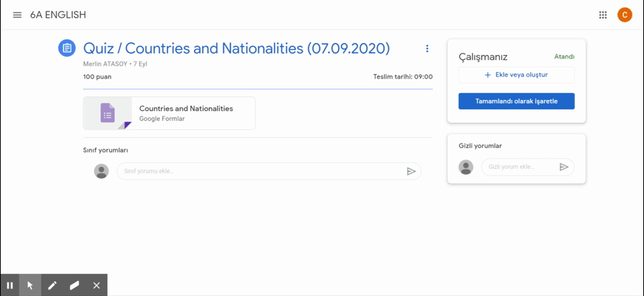Click the Google Forms purple file icon

tap(108, 113)
